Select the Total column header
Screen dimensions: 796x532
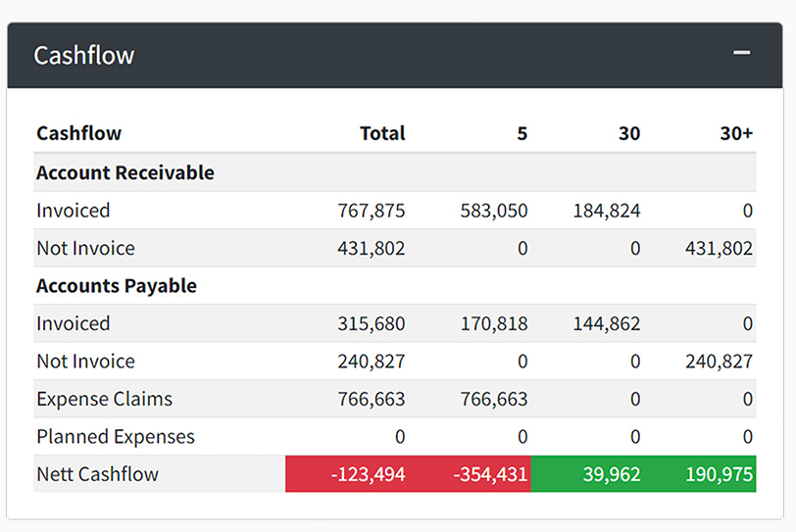tap(382, 133)
